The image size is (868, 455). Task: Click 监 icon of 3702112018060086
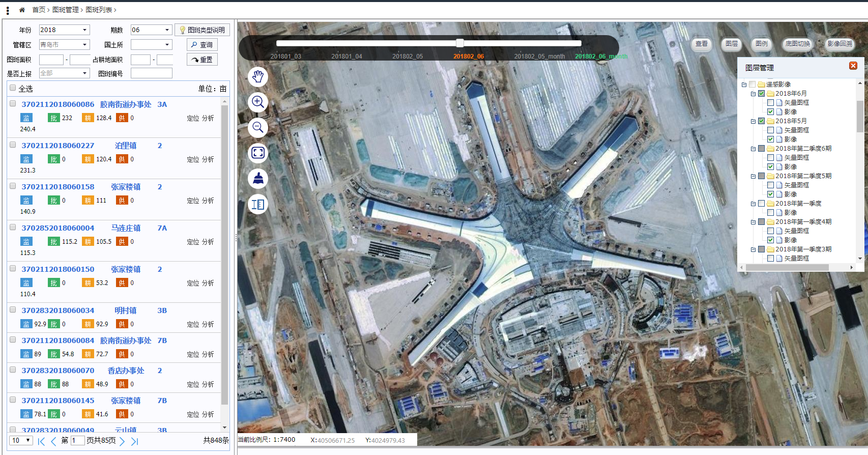(26, 118)
